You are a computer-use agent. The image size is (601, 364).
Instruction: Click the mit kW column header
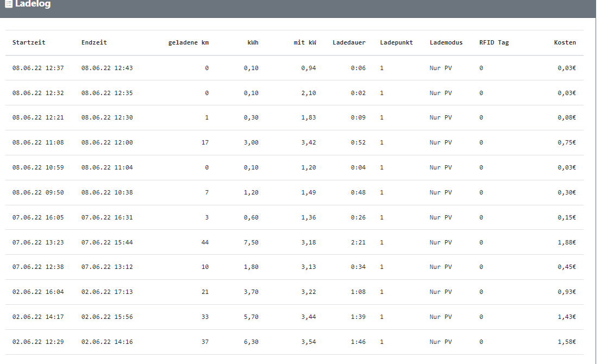pos(305,42)
